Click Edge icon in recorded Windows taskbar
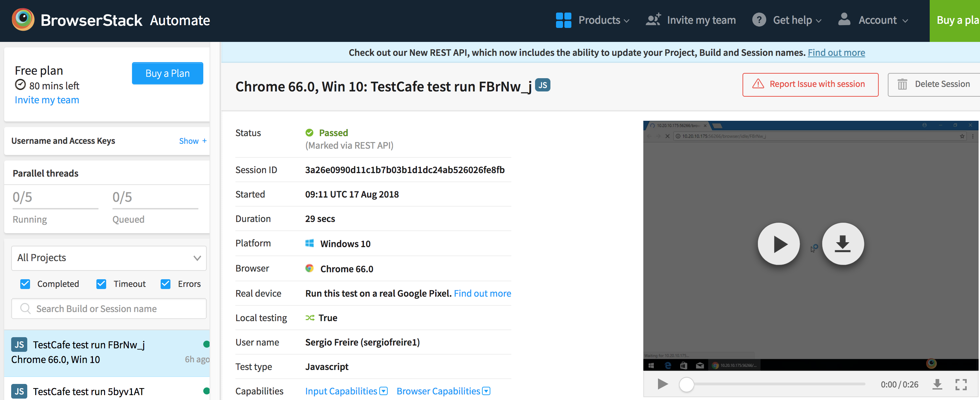Viewport: 980px width, 400px height. click(x=668, y=365)
